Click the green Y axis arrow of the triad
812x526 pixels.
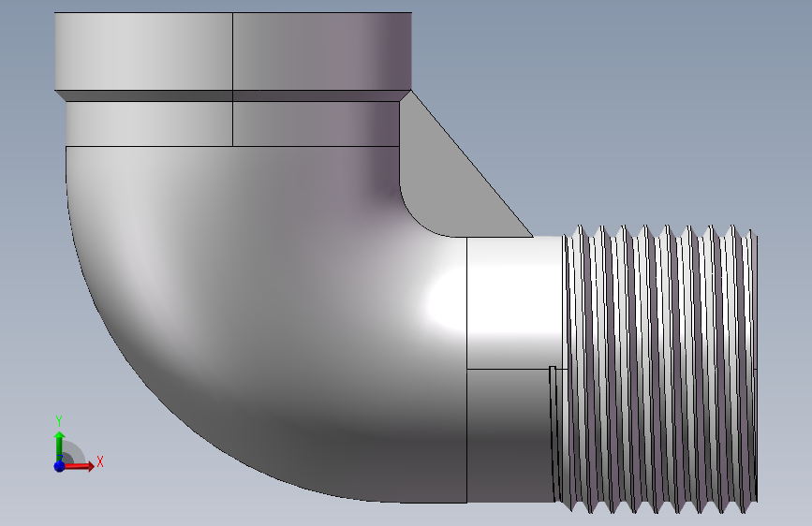pos(59,445)
